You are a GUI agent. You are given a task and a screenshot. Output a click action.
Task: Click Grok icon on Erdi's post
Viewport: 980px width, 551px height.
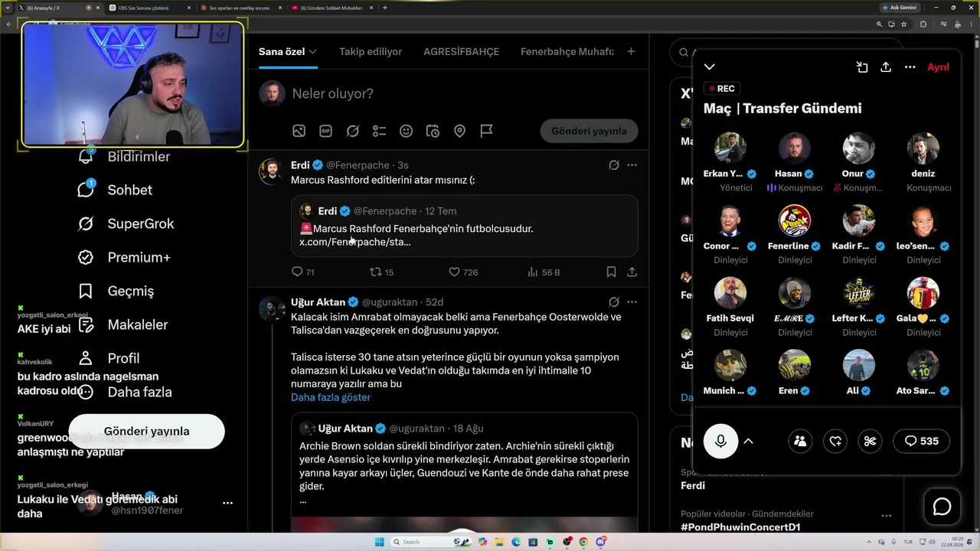tap(614, 165)
